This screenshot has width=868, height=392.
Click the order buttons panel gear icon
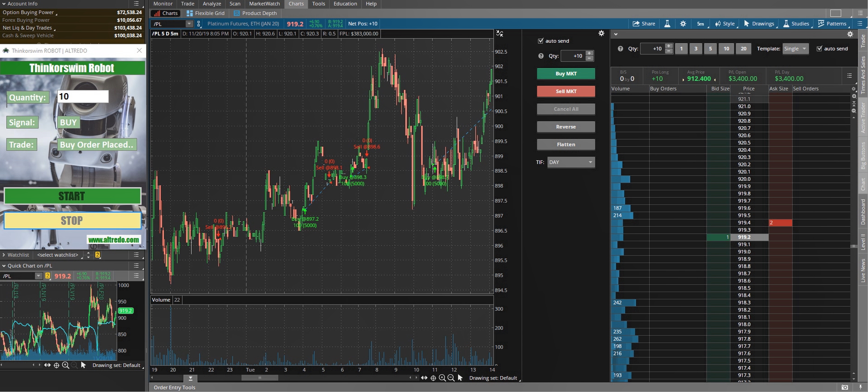[601, 34]
